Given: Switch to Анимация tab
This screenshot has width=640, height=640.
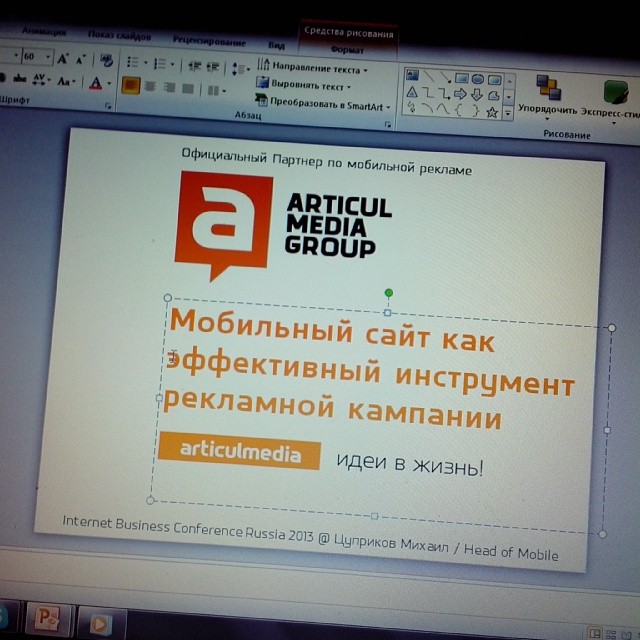Looking at the screenshot, I should click(x=44, y=31).
